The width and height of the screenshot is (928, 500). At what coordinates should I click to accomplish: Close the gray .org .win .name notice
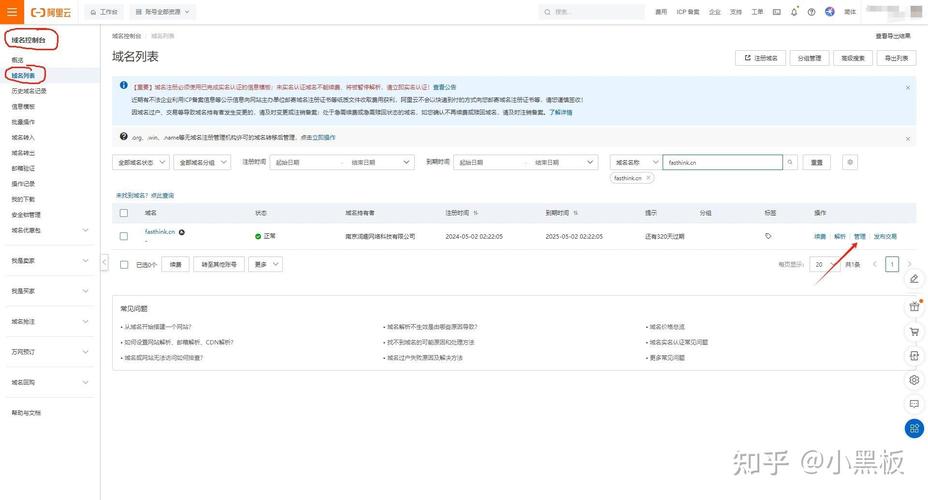(908, 138)
